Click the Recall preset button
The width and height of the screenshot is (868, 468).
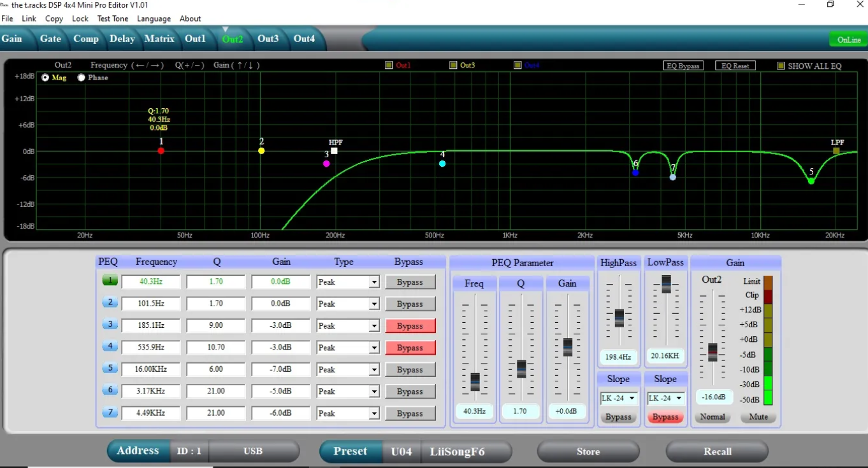point(717,451)
